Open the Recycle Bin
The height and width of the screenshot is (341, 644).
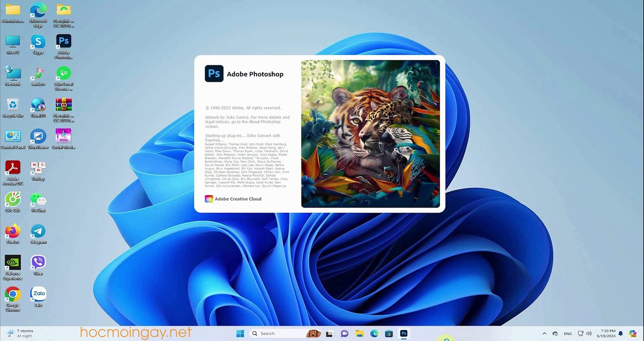click(13, 108)
